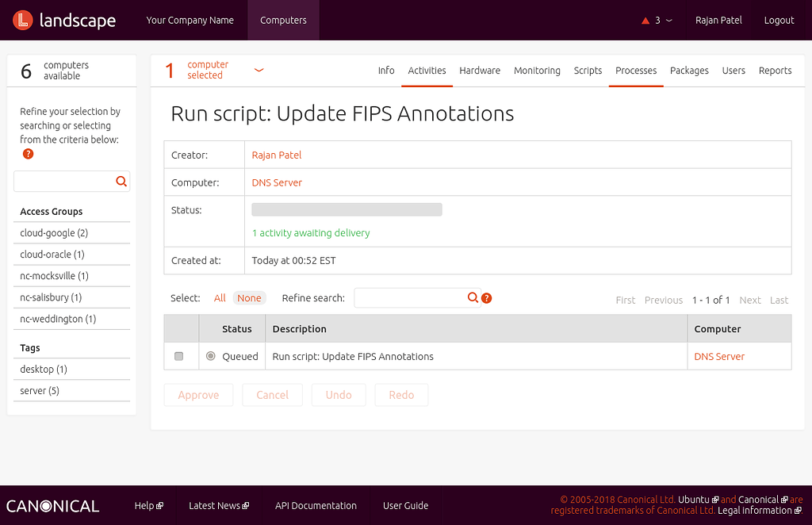Click the sidebar search magnifier icon

pyautogui.click(x=121, y=181)
